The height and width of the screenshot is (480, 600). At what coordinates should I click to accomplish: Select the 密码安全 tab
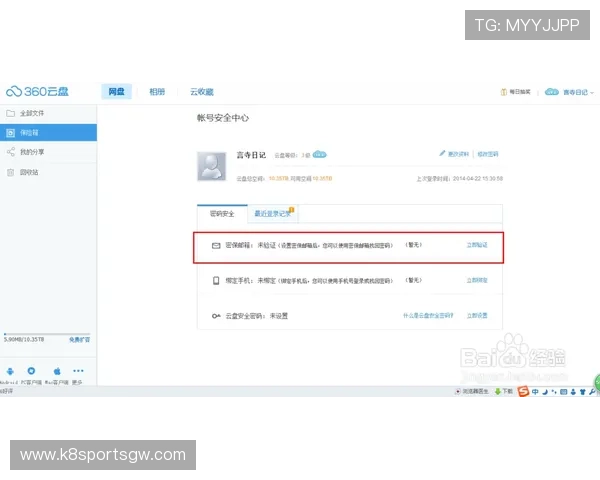click(x=222, y=214)
